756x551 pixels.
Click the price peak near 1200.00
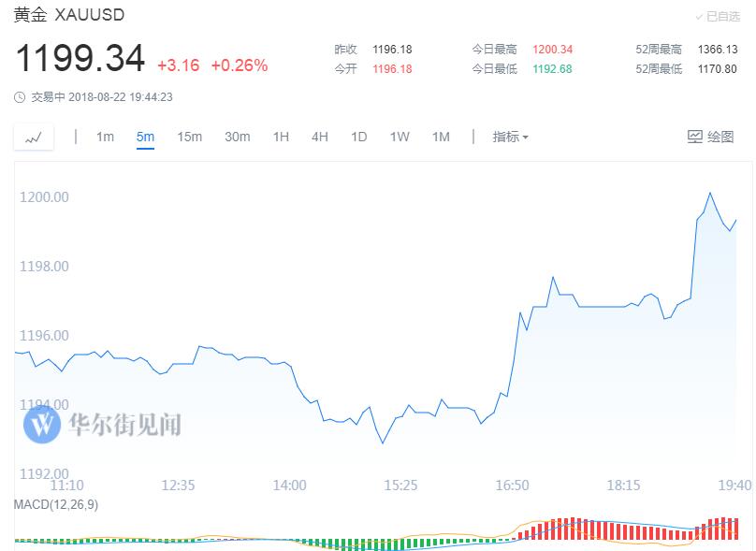[710, 194]
